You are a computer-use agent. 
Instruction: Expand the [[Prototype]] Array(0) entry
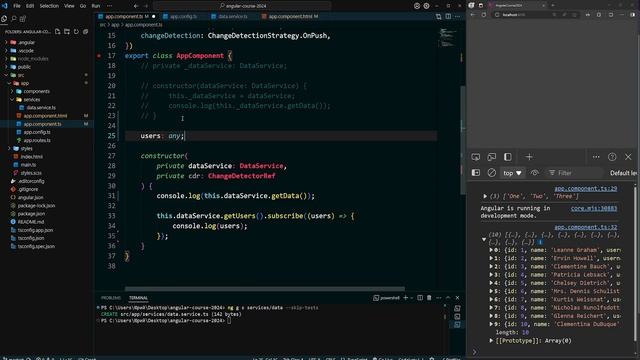[491, 340]
